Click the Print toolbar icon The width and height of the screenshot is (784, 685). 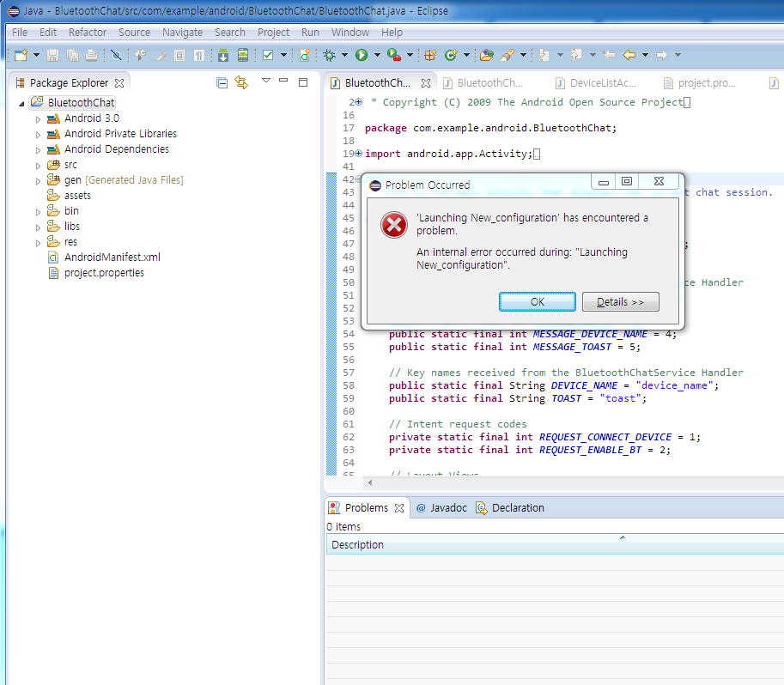(91, 55)
